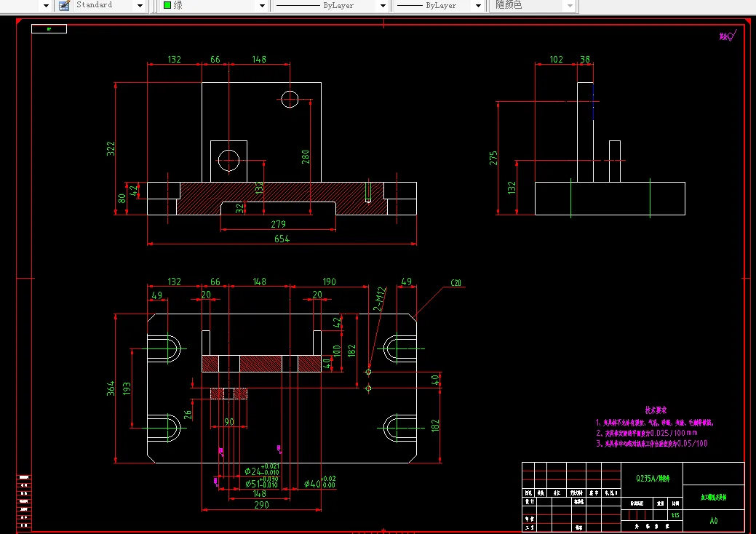Select the Φ24 tolerance dimension

click(x=262, y=469)
